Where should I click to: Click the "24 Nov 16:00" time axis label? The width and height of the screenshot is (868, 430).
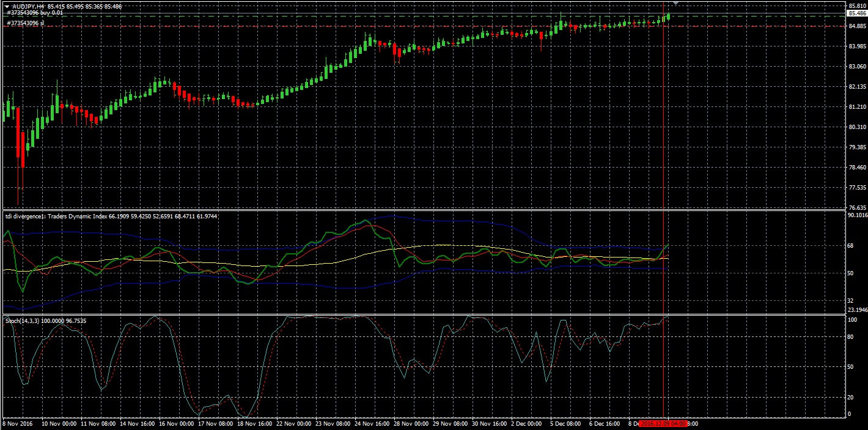coord(373,423)
